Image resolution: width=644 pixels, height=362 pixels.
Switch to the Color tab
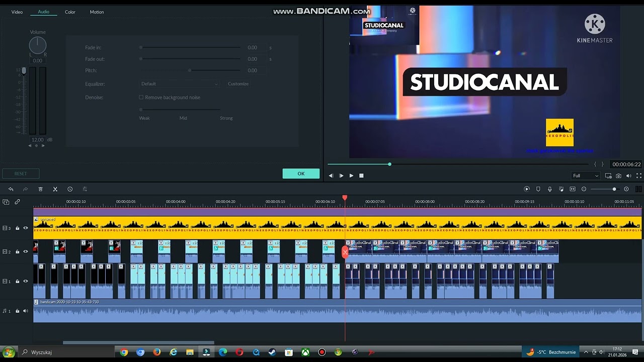tap(70, 12)
